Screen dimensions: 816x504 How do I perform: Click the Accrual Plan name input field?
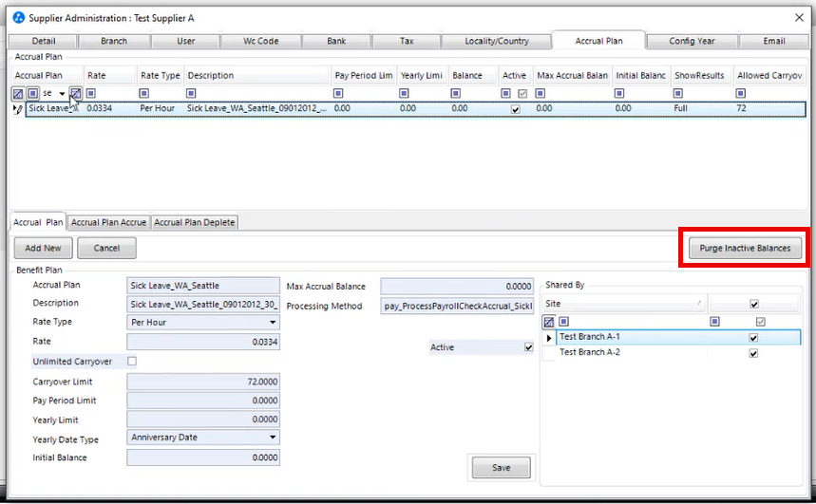[x=203, y=286]
